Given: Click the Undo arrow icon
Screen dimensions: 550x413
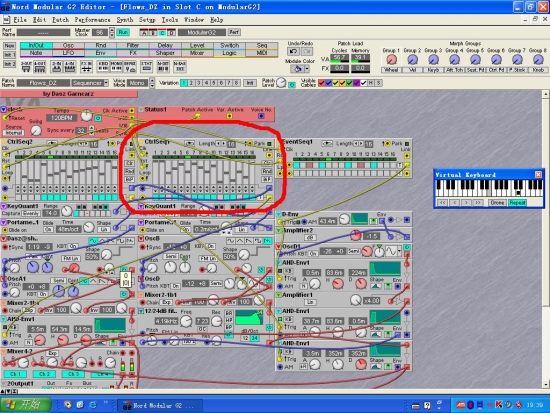Looking at the screenshot, I should point(293,52).
